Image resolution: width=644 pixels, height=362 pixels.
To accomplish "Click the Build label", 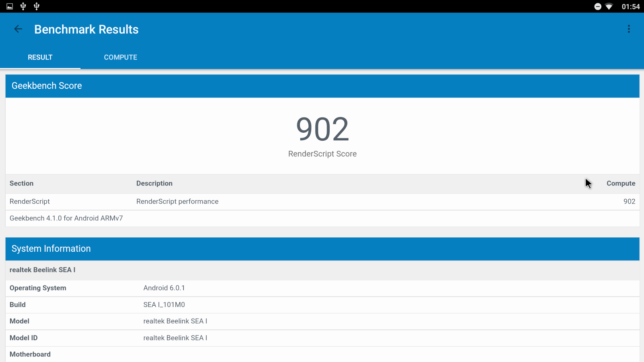I will [18, 304].
